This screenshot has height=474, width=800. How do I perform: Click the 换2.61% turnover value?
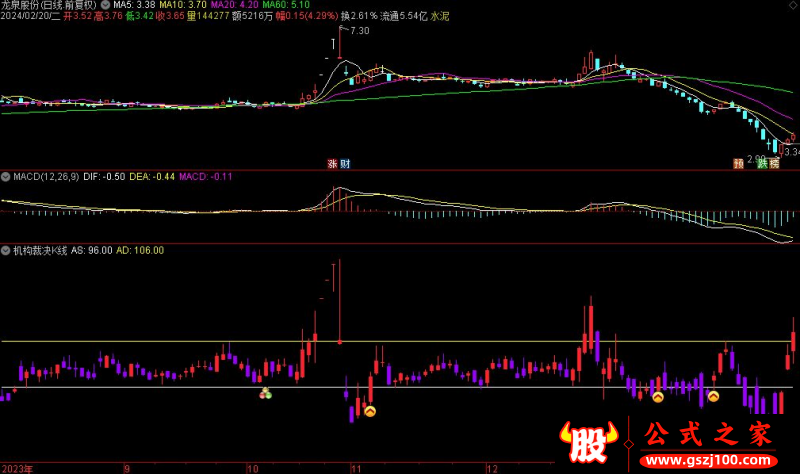coord(360,16)
